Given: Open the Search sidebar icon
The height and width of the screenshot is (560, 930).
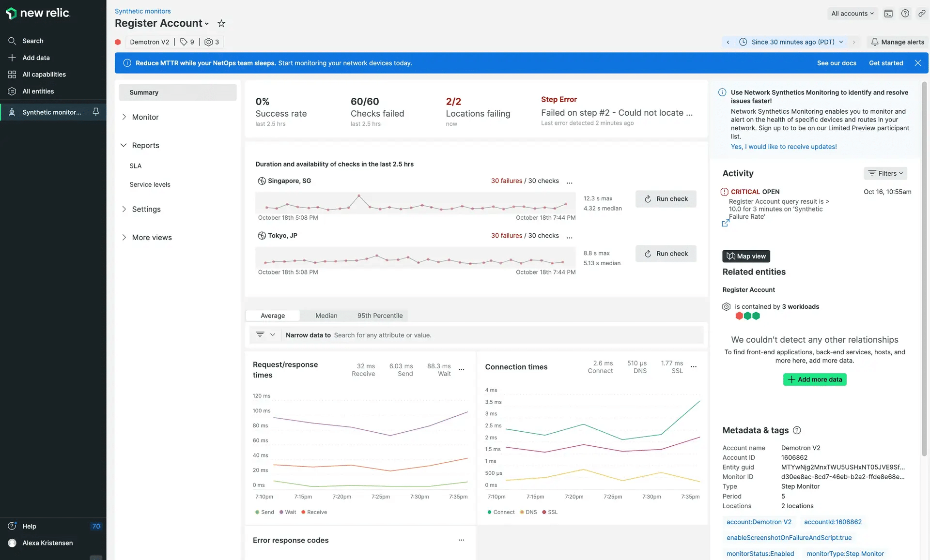Looking at the screenshot, I should pyautogui.click(x=13, y=41).
